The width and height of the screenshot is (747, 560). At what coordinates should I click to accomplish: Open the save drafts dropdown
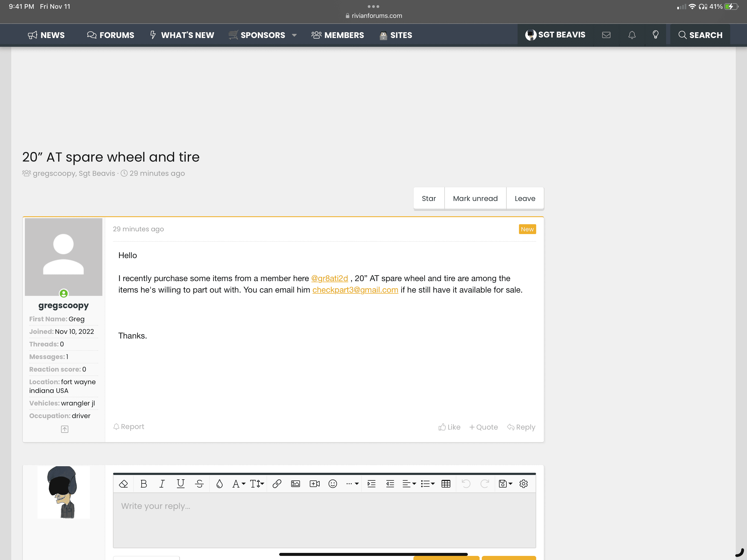point(506,484)
